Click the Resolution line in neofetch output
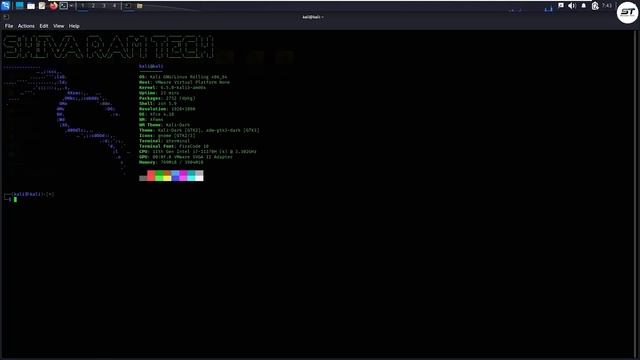640x360 pixels. click(x=167, y=109)
